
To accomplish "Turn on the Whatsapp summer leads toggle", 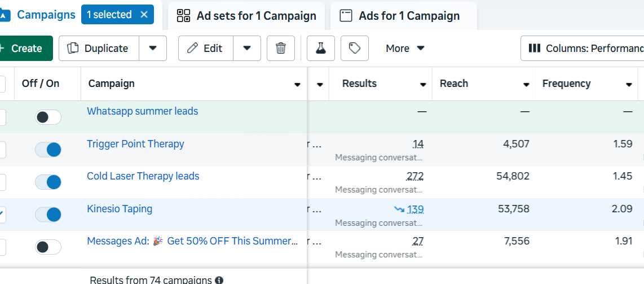I will click(x=48, y=117).
